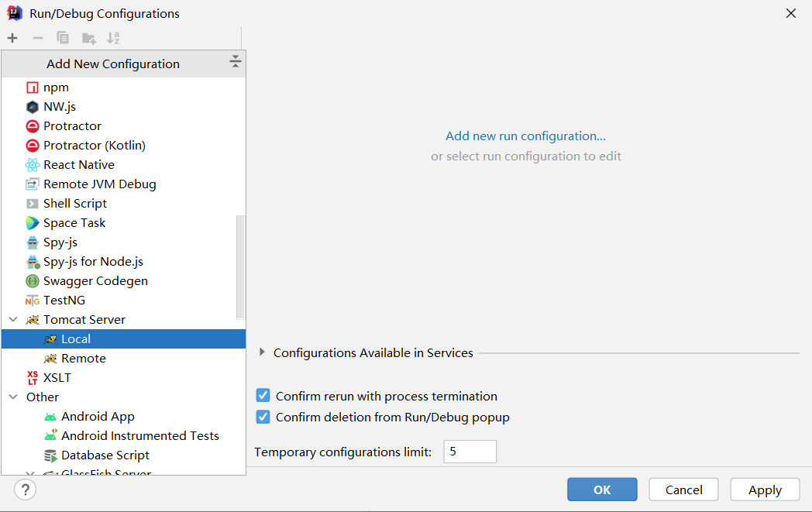812x512 pixels.
Task: Click the Shell Script terminal icon
Action: (32, 204)
